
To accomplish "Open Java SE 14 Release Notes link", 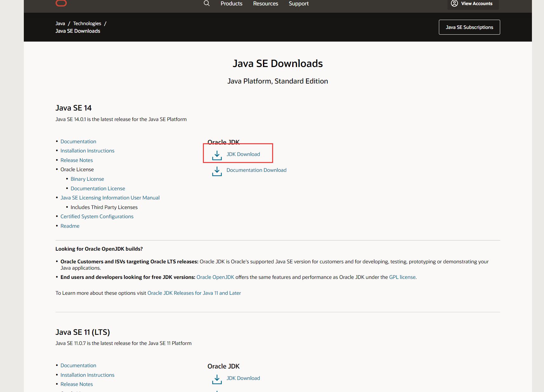I will [77, 160].
